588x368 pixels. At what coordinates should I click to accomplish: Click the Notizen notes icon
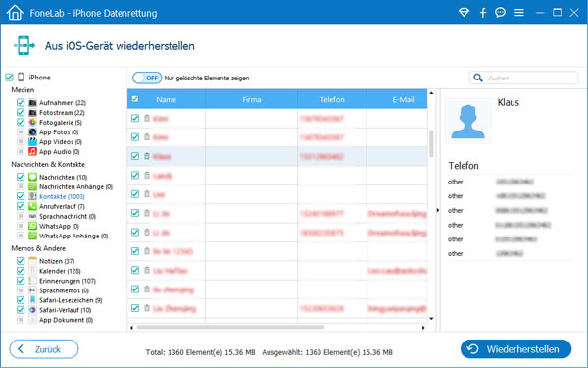33,261
